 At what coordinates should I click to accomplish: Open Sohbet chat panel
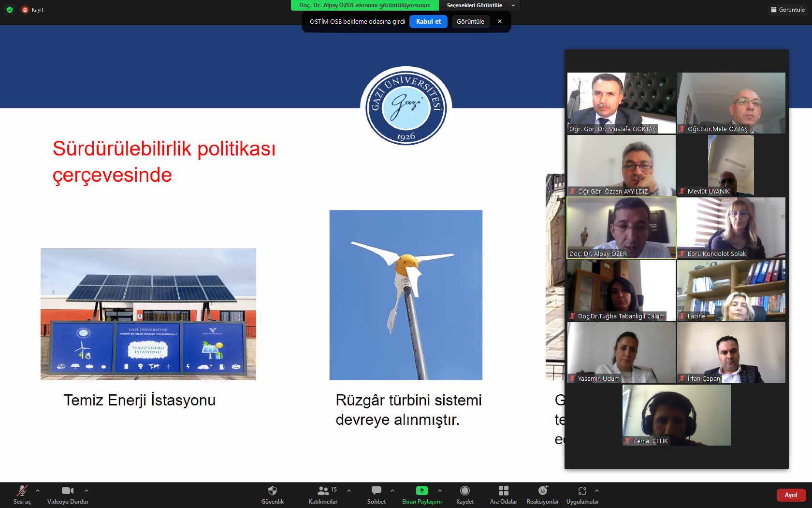(x=377, y=494)
